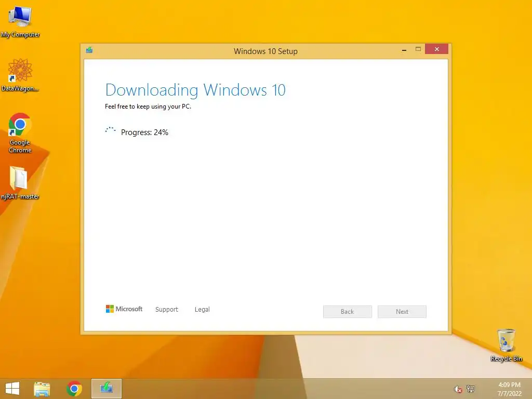Viewport: 532px width, 399px height.
Task: Open the Legal link
Action: pos(202,310)
